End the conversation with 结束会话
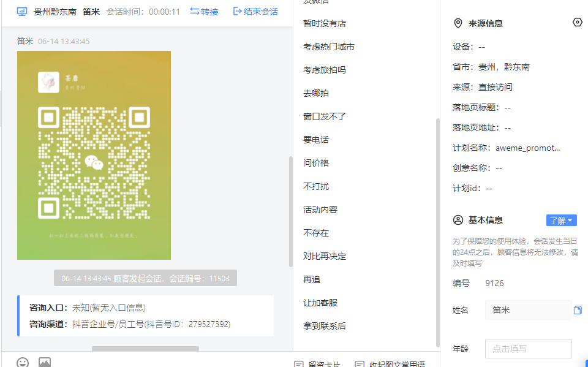The image size is (588, 367). 255,12
